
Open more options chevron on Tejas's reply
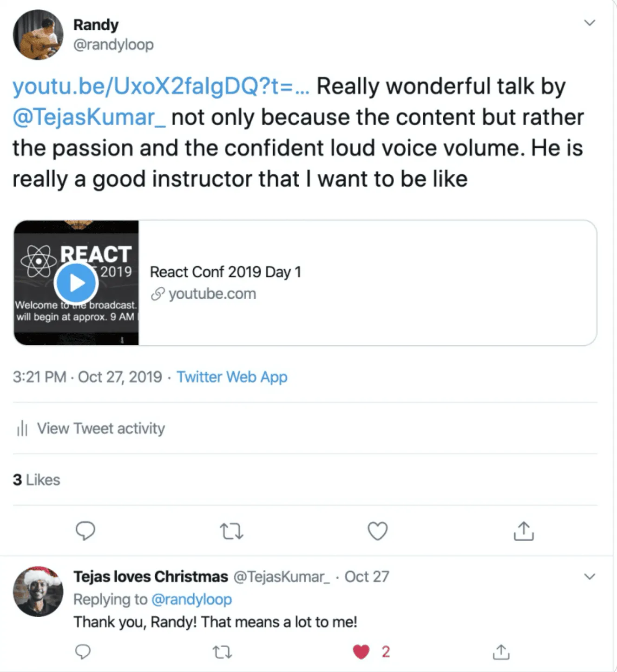[590, 577]
